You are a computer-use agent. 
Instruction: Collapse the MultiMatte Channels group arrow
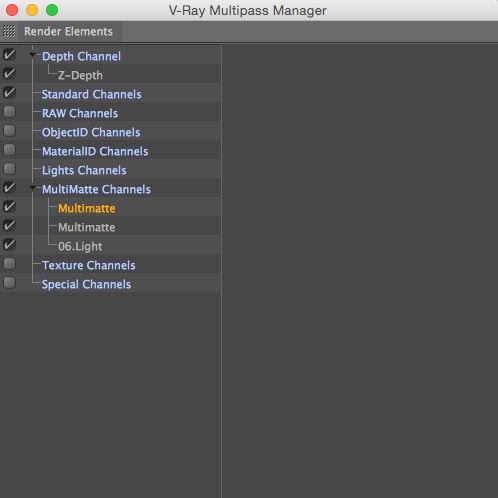[32, 188]
